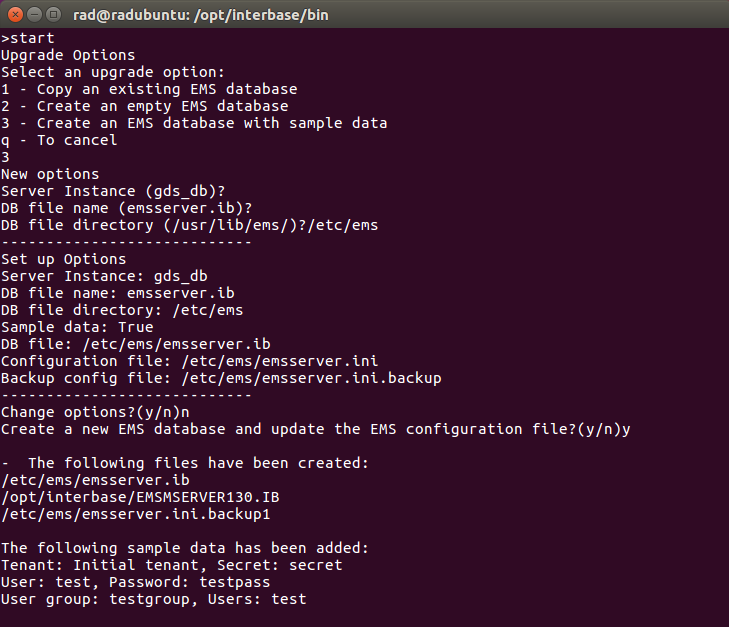Minimize the terminal window

[35, 15]
